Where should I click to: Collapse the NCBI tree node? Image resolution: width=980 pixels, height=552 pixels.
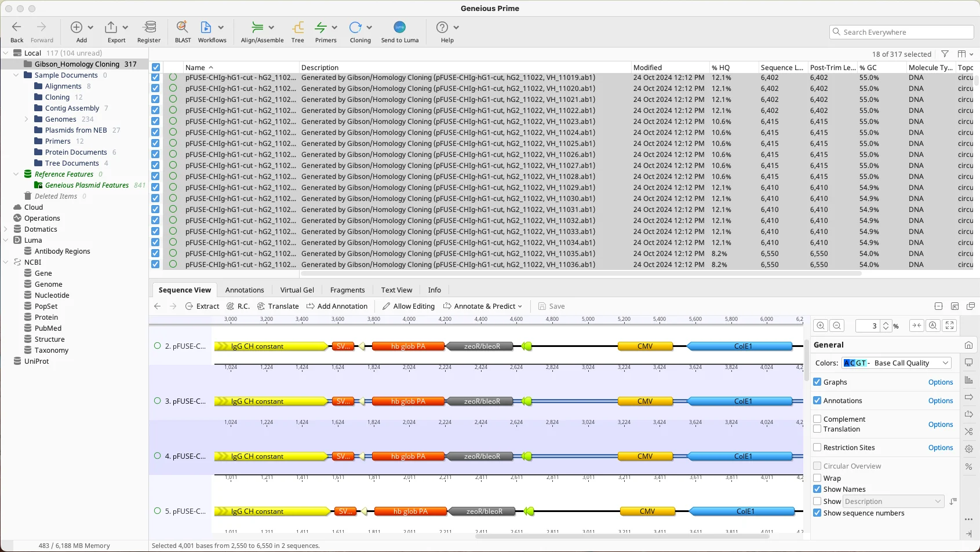[x=6, y=262]
